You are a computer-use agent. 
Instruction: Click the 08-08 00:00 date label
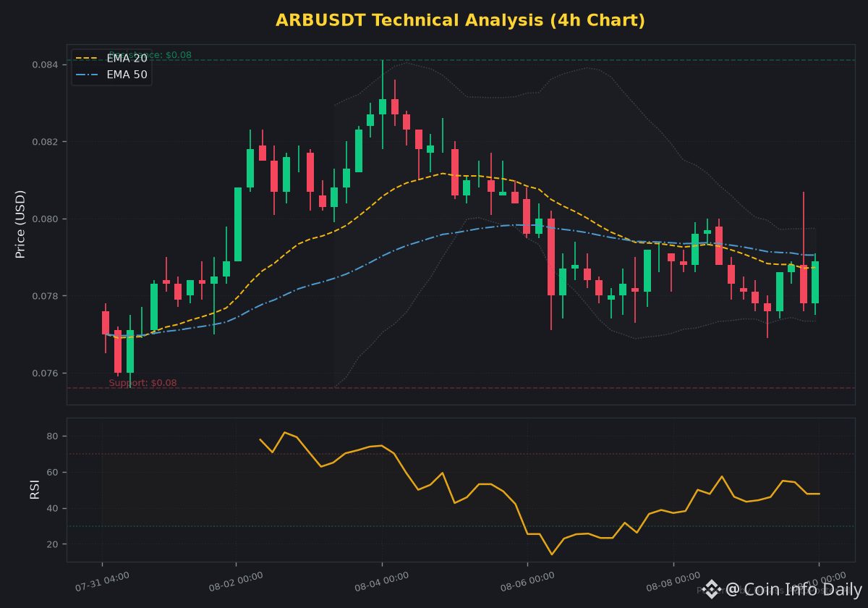point(673,582)
